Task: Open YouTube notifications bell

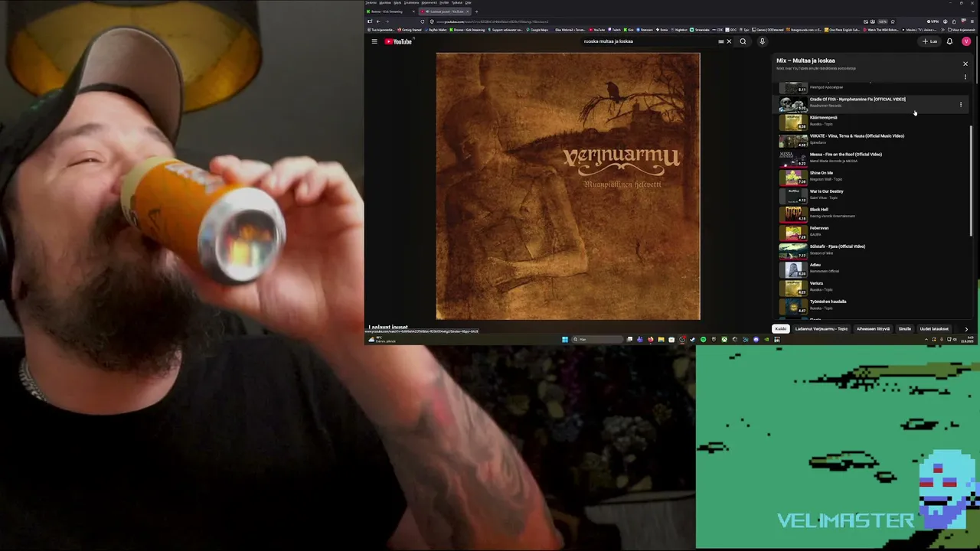Action: click(x=949, y=41)
